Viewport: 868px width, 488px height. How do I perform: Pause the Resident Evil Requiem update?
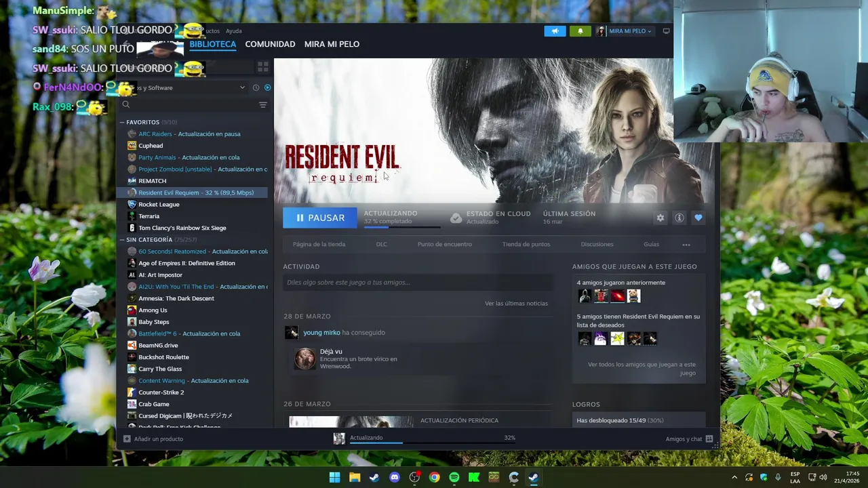pyautogui.click(x=319, y=218)
